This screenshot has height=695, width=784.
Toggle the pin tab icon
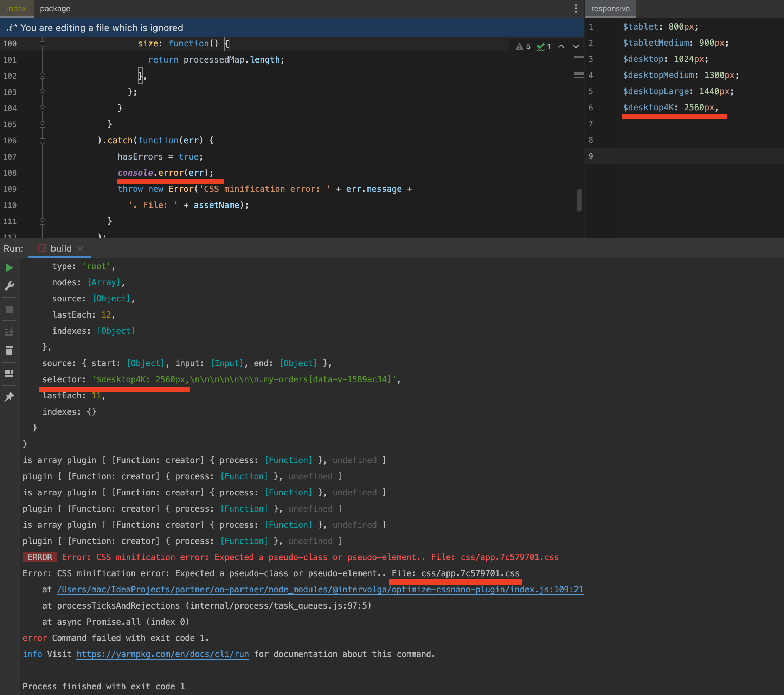[x=9, y=396]
